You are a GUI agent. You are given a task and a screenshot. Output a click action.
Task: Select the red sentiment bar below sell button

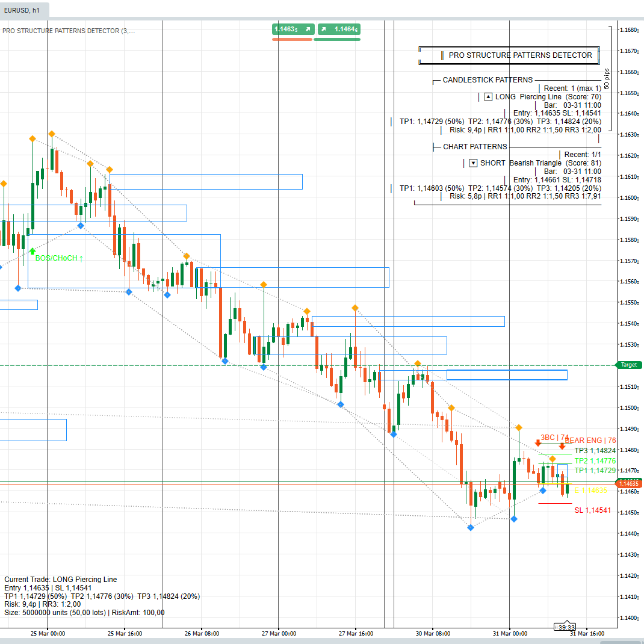(293, 40)
